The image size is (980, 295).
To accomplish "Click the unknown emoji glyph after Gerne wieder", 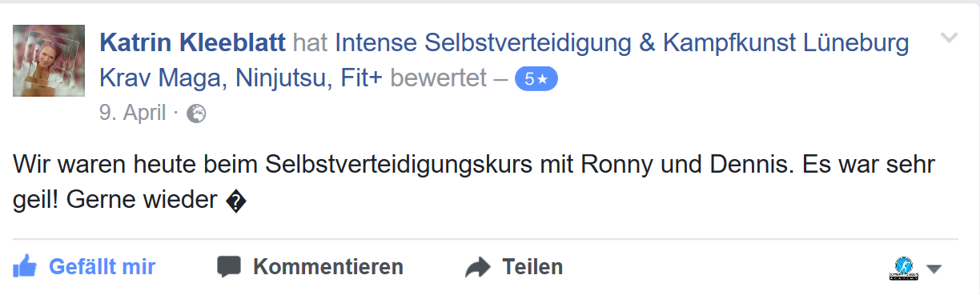I will click(236, 201).
